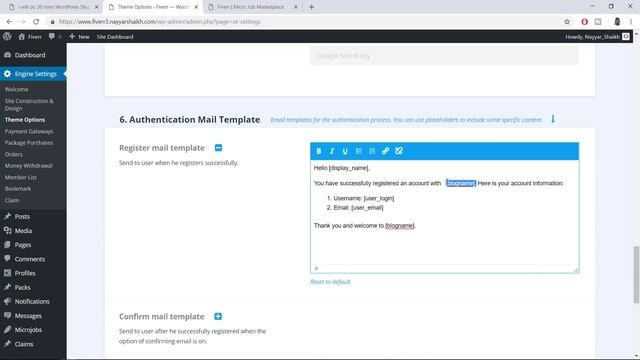
Task: Click the address bar URL
Action: 160,22
